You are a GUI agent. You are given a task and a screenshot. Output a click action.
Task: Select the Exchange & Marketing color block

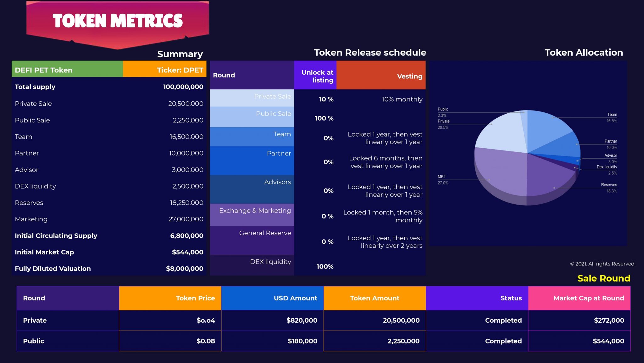(252, 215)
